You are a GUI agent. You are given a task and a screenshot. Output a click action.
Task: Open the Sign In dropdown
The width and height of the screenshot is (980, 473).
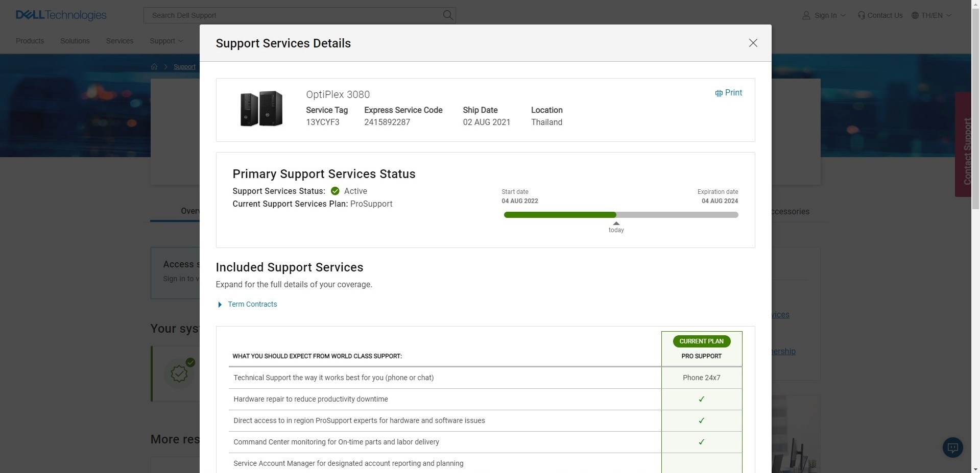(824, 15)
